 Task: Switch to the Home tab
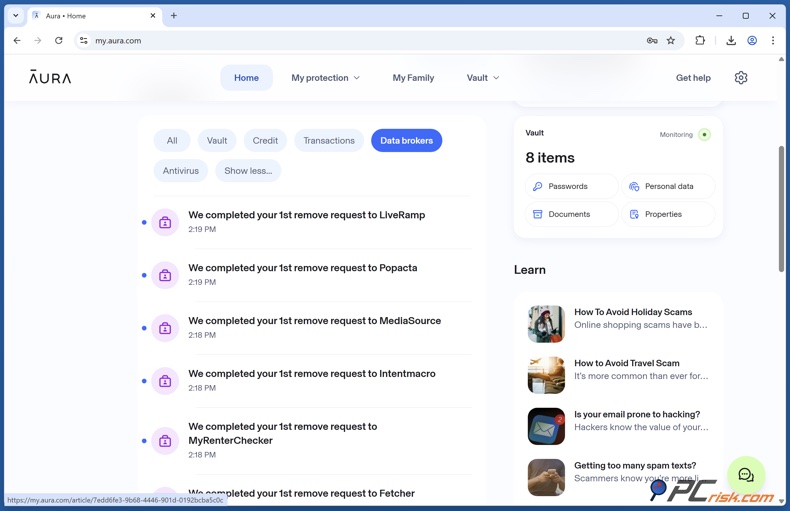pyautogui.click(x=246, y=78)
